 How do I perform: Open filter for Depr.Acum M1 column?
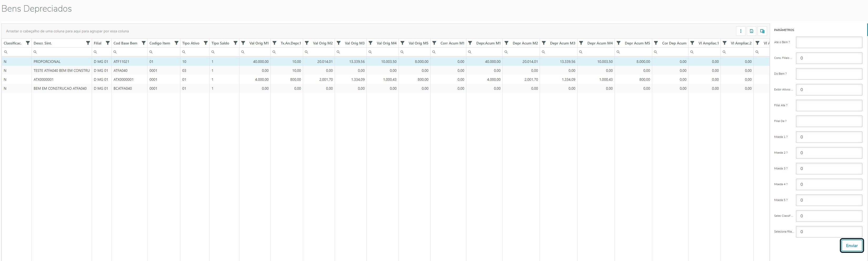470,43
